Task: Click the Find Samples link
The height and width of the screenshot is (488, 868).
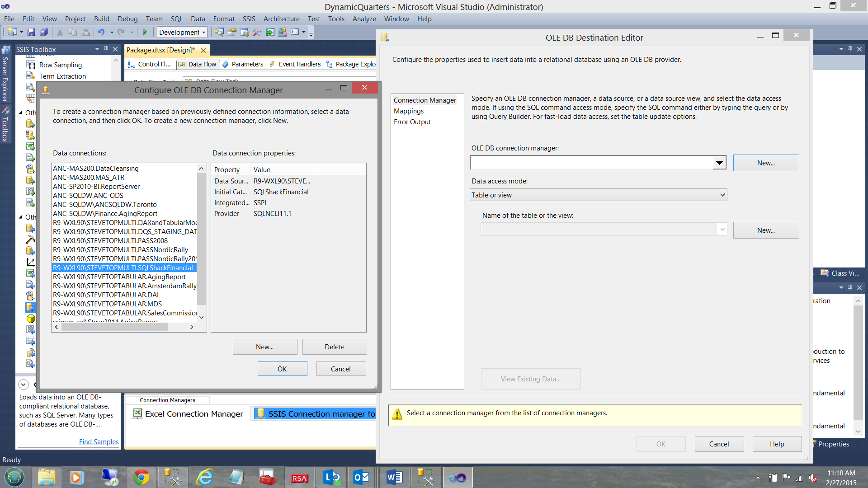Action: [99, 442]
